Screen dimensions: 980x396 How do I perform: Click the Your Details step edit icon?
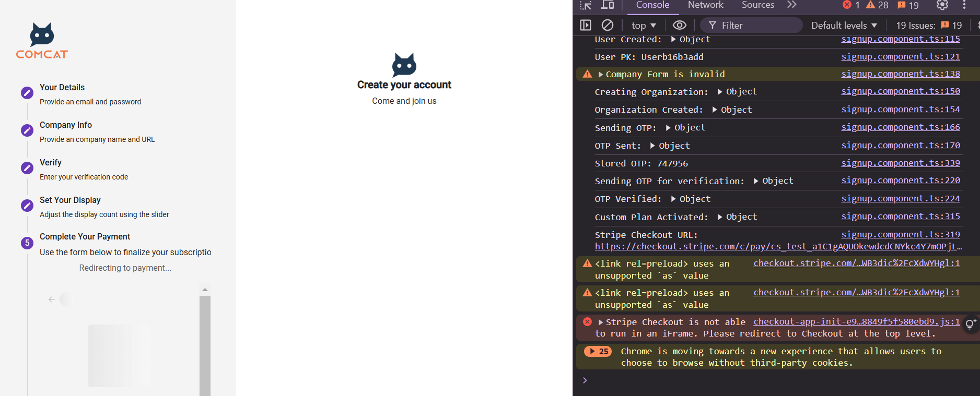point(27,93)
